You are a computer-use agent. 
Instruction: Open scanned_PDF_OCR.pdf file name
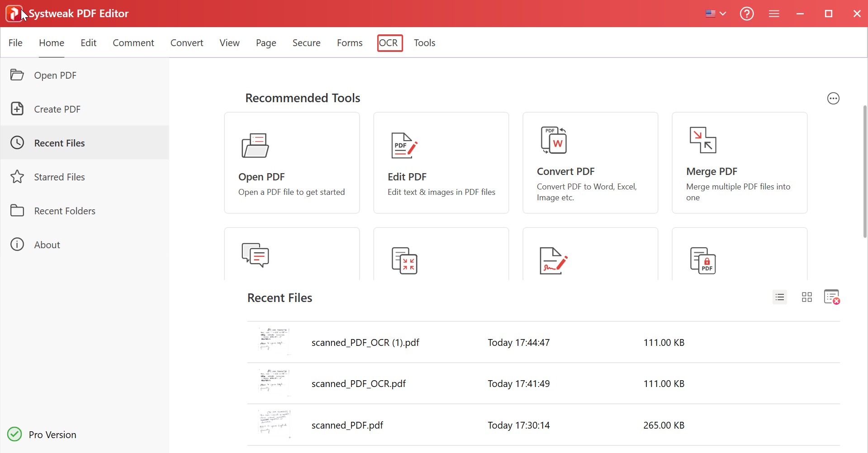[x=359, y=384]
